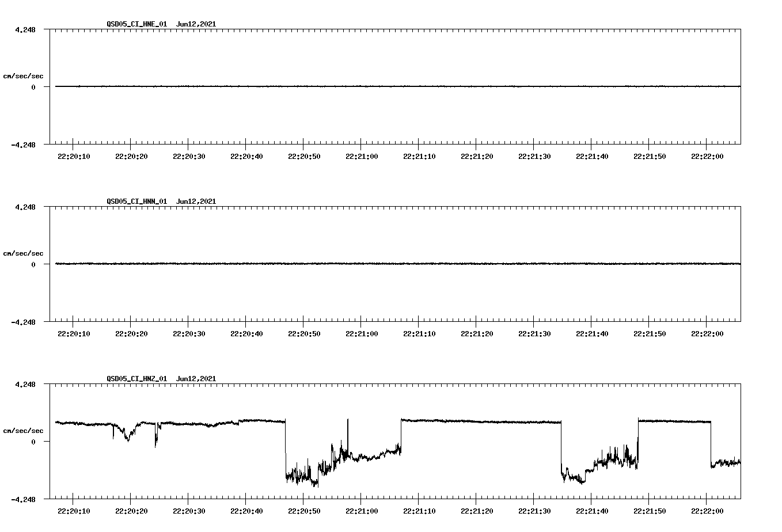Click the 22:20:30 time label under HNN plot
Screen dimensions: 782x532
189,334
